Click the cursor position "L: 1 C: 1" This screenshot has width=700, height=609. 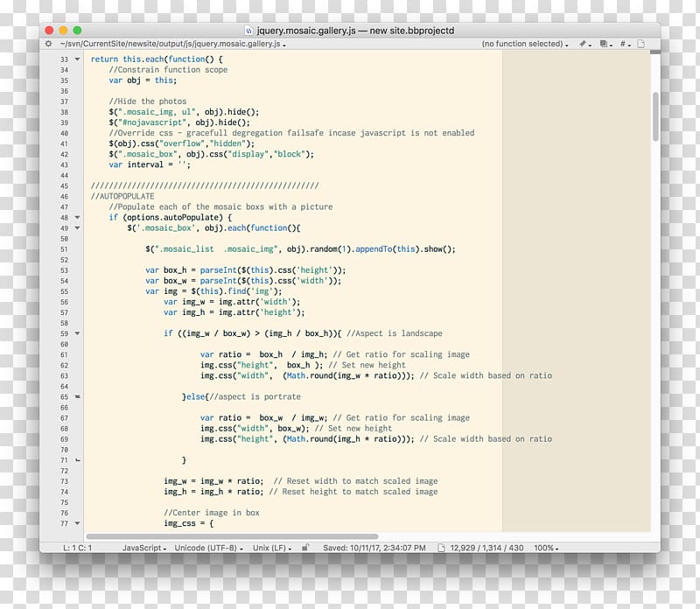pyautogui.click(x=77, y=548)
